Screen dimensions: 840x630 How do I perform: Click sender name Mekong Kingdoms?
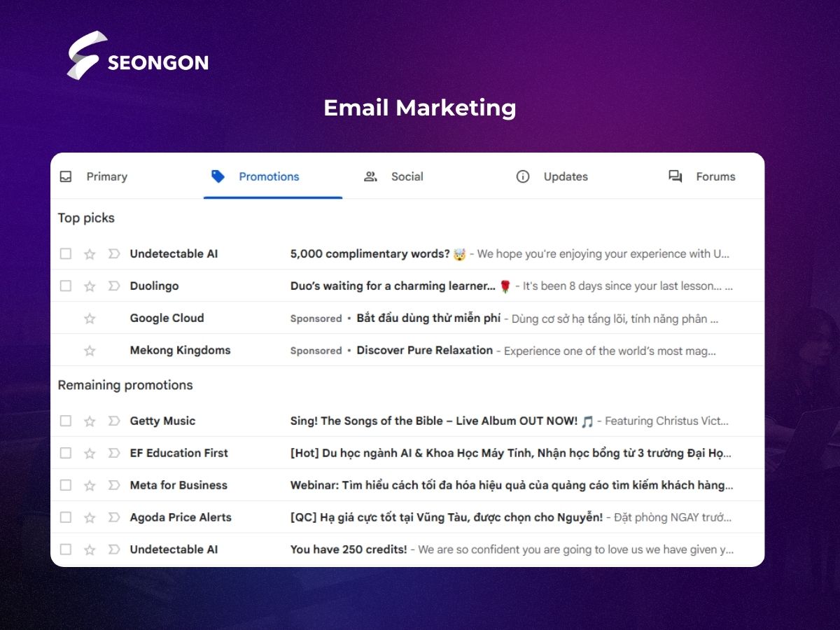tap(180, 350)
